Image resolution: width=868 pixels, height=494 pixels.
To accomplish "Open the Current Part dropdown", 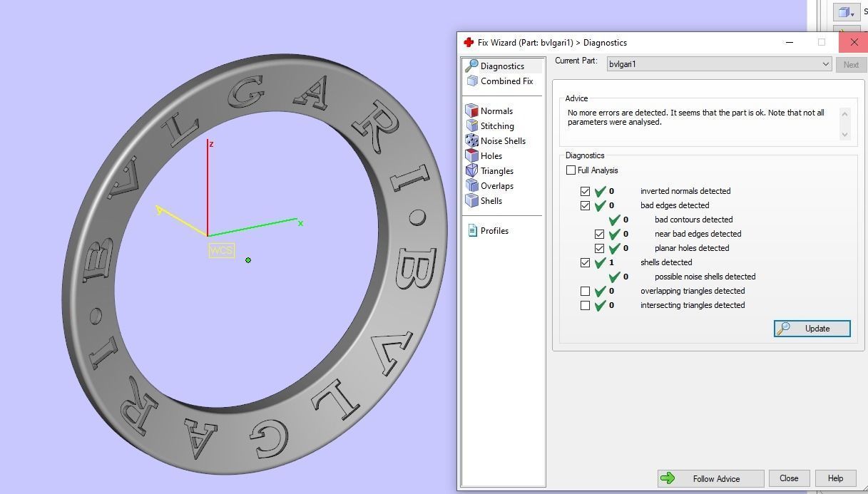I will [720, 64].
